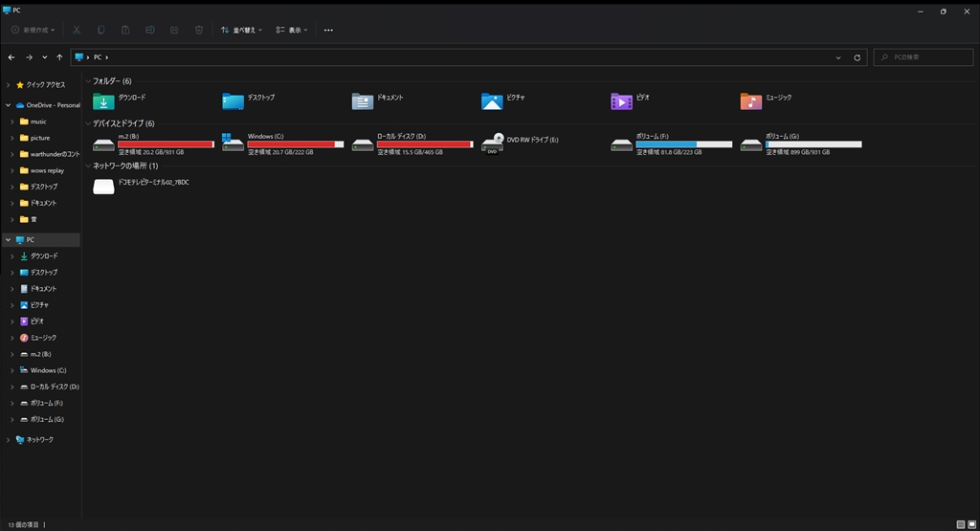Select ボリューム (G:) drive in main pane
980x531 pixels.
(801, 144)
